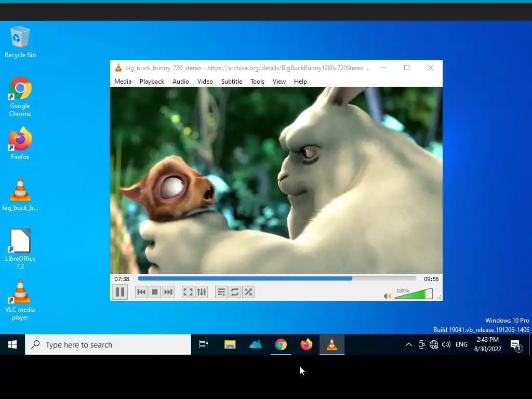
Task: Open the Tools menu
Action: pyautogui.click(x=257, y=82)
